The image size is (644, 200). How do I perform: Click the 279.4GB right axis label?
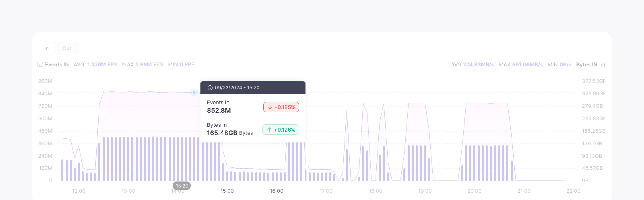click(x=592, y=106)
